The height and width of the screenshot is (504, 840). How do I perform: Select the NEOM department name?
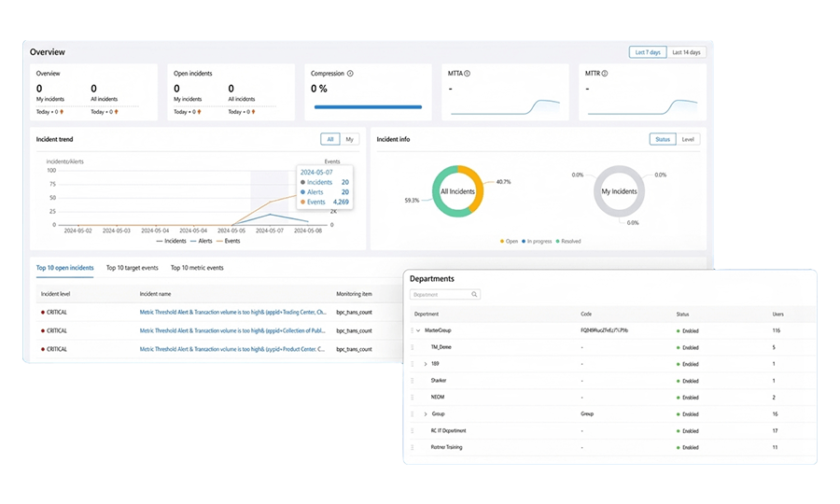(x=438, y=397)
